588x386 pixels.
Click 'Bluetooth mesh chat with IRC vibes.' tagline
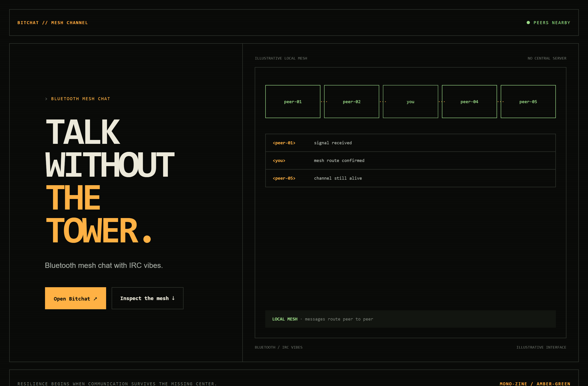[104, 265]
